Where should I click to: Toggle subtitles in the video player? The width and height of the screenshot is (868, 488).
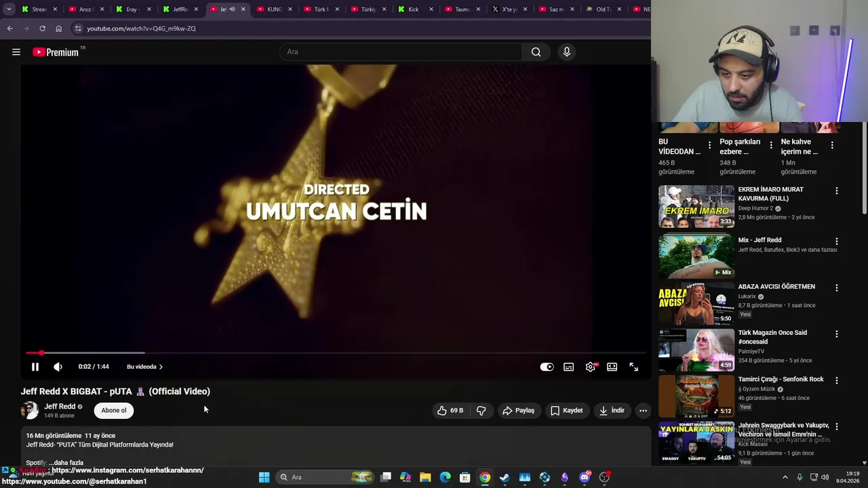tap(568, 367)
